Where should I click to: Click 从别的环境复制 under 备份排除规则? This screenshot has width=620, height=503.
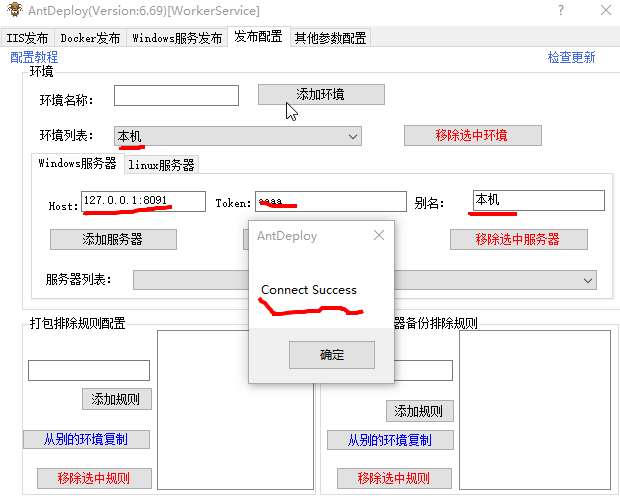[390, 440]
